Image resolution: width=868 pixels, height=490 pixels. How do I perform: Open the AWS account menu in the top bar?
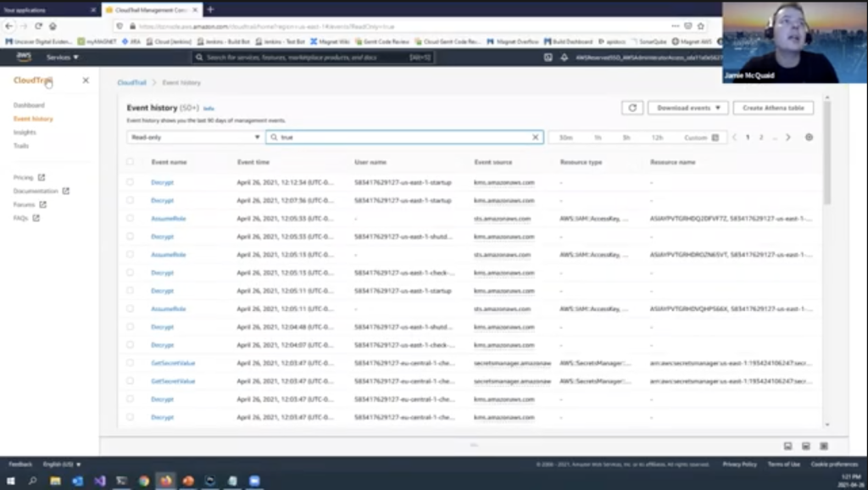648,57
